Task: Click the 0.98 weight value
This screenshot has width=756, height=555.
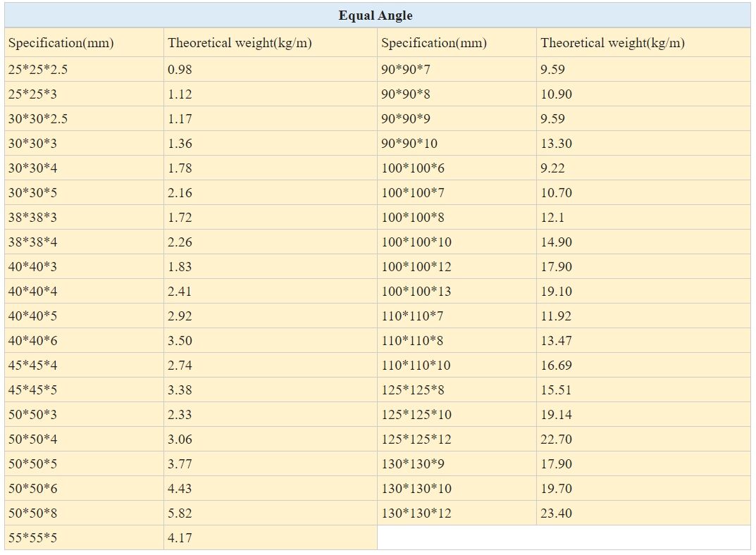Action: 180,70
